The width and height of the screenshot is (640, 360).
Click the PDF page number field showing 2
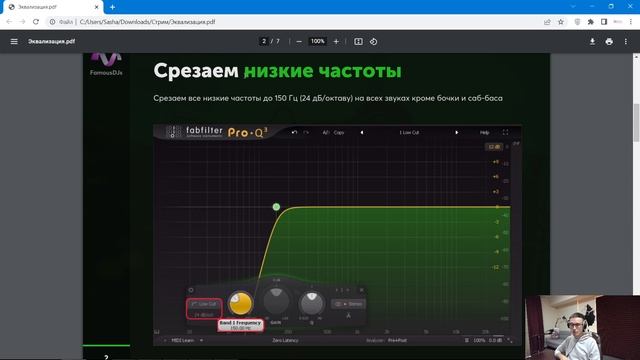[x=264, y=41]
